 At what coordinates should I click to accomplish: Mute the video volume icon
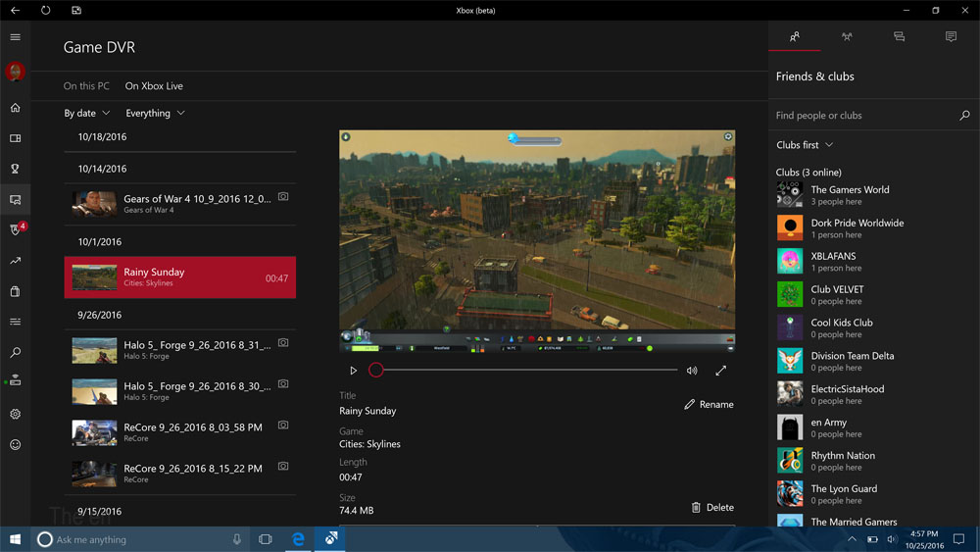(692, 371)
